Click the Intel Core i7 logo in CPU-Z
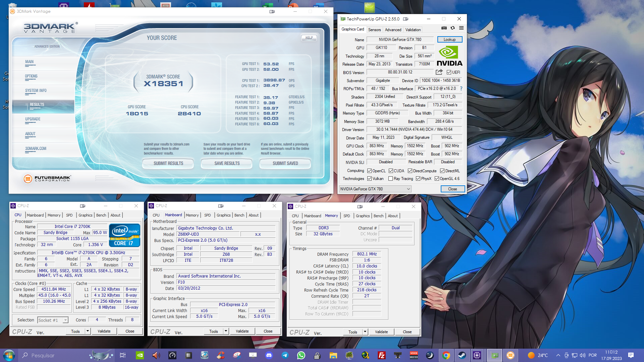The image size is (644, 362). [x=124, y=235]
